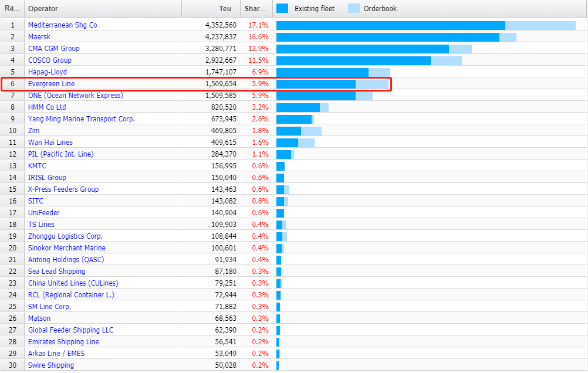The height and width of the screenshot is (373, 588).
Task: Click the Orderbook legend label
Action: 380,9
